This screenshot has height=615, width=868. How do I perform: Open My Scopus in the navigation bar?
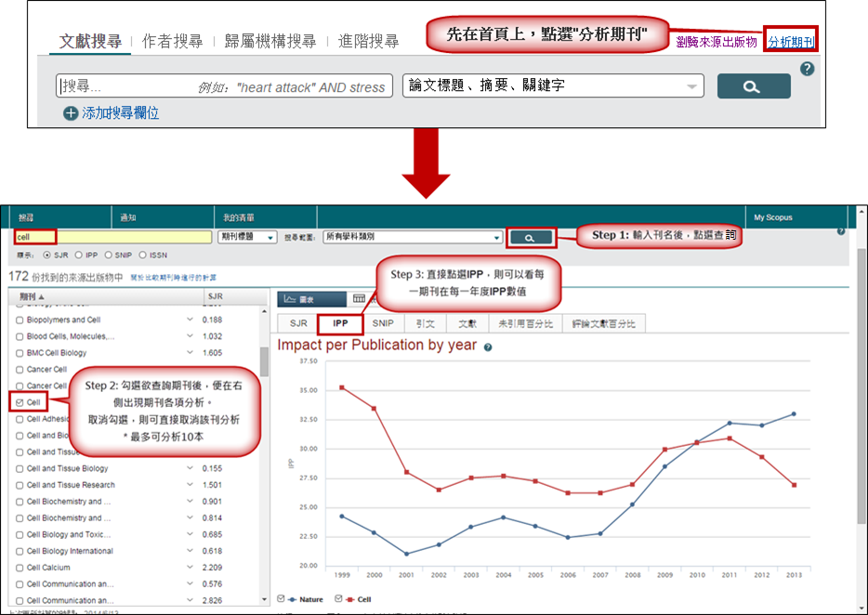773,217
